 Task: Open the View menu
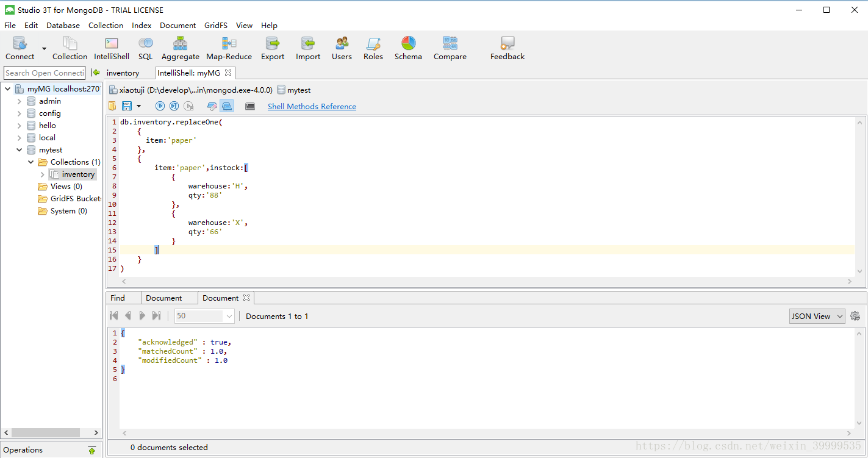[245, 25]
